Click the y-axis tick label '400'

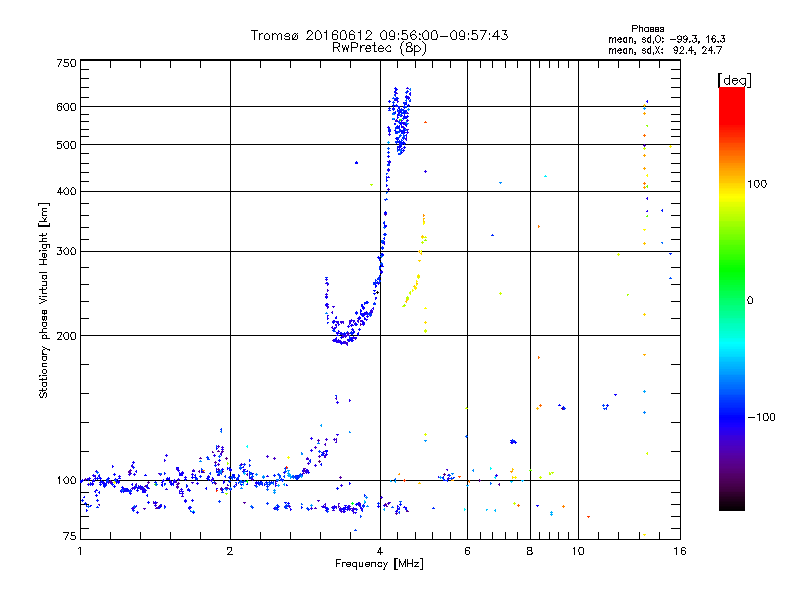point(66,192)
